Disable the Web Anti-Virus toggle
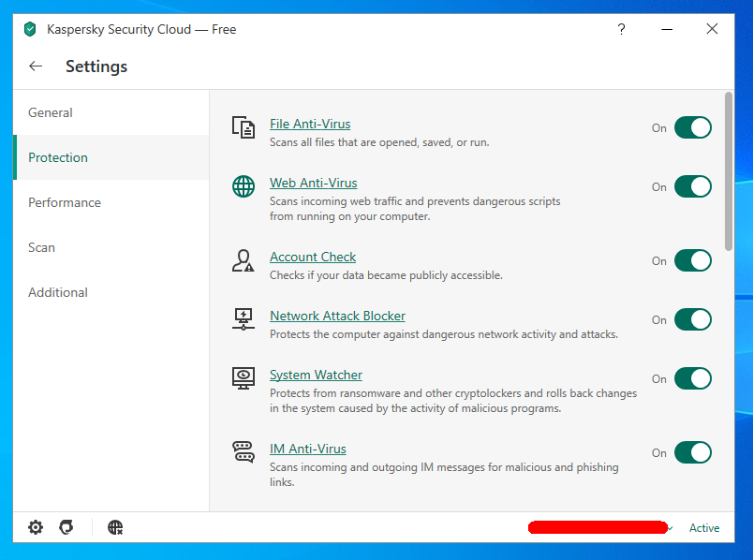Image resolution: width=753 pixels, height=560 pixels. point(692,187)
